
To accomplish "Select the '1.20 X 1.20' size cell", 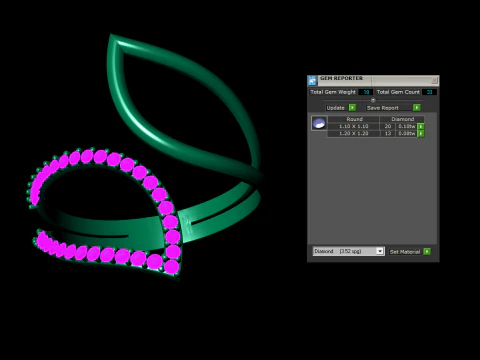I will 354,133.
